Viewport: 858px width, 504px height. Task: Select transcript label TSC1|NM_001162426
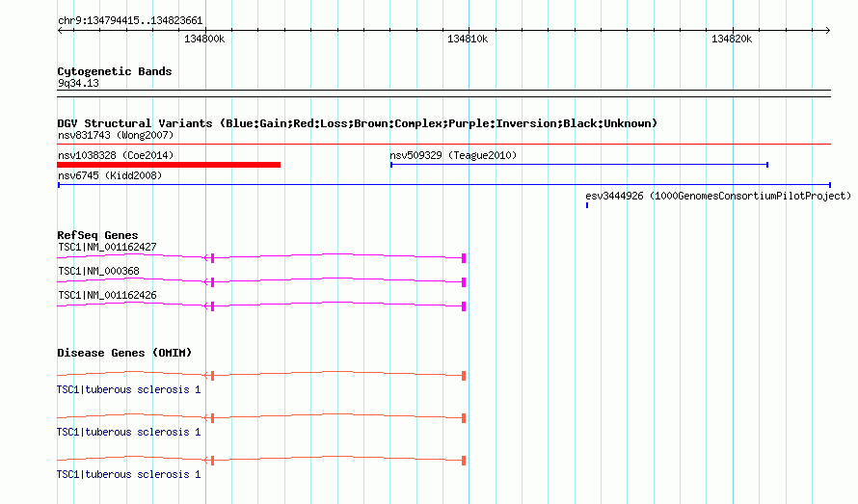107,295
